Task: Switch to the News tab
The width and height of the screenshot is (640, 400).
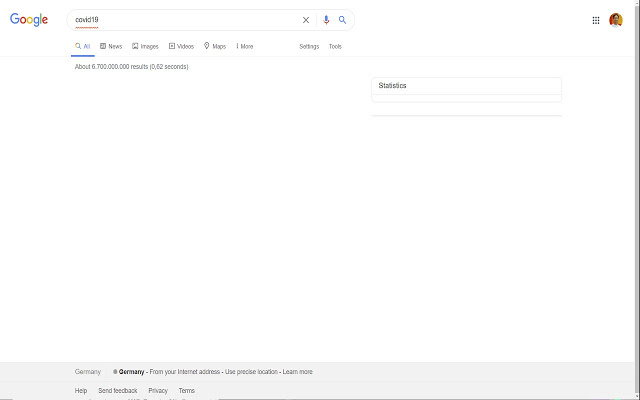Action: pyautogui.click(x=111, y=47)
